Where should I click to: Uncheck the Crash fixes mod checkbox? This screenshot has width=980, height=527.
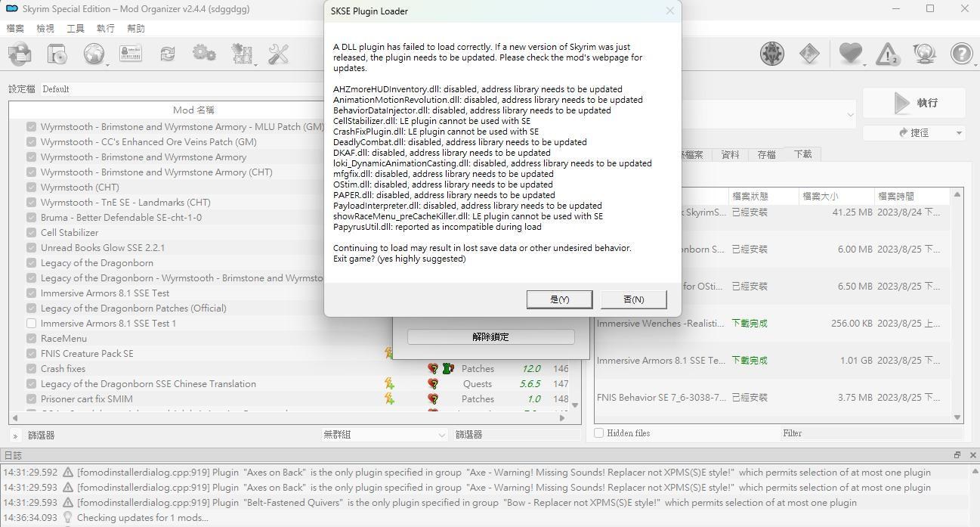click(31, 369)
